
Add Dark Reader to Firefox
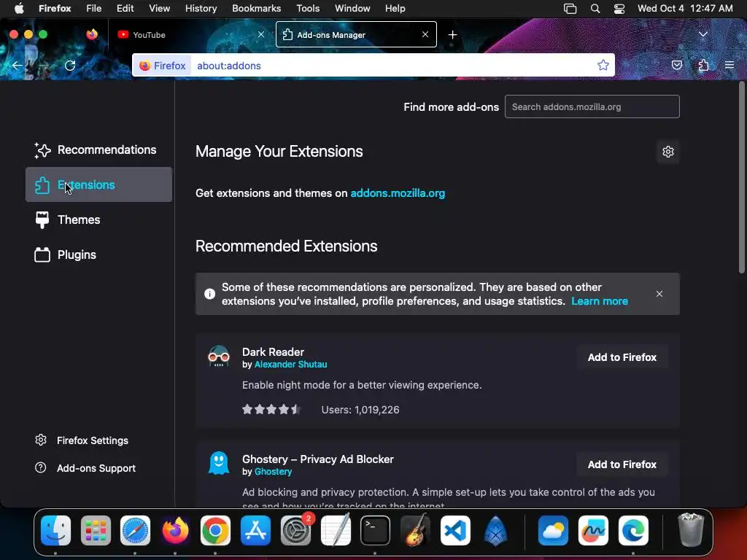point(622,357)
